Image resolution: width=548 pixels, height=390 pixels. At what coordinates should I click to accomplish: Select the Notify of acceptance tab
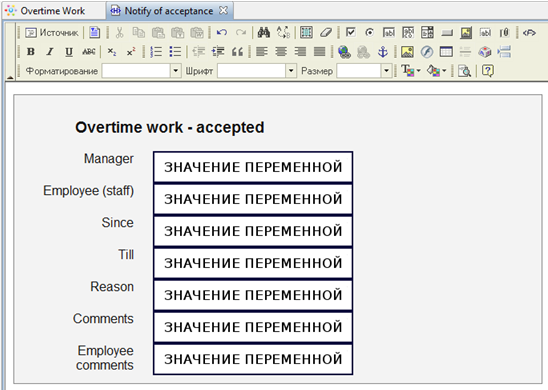click(169, 11)
